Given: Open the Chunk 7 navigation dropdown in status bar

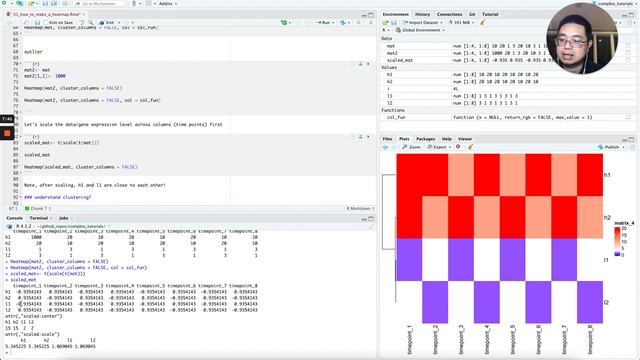Looking at the screenshot, I should click(x=38, y=209).
